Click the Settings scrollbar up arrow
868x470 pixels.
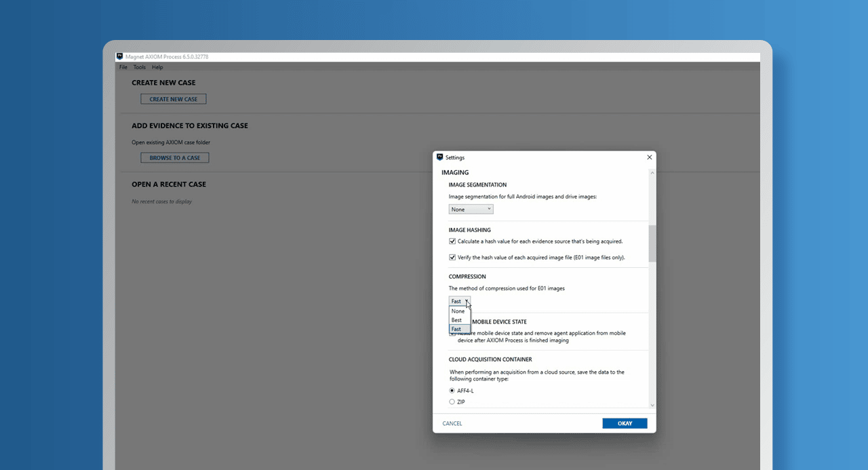point(652,172)
